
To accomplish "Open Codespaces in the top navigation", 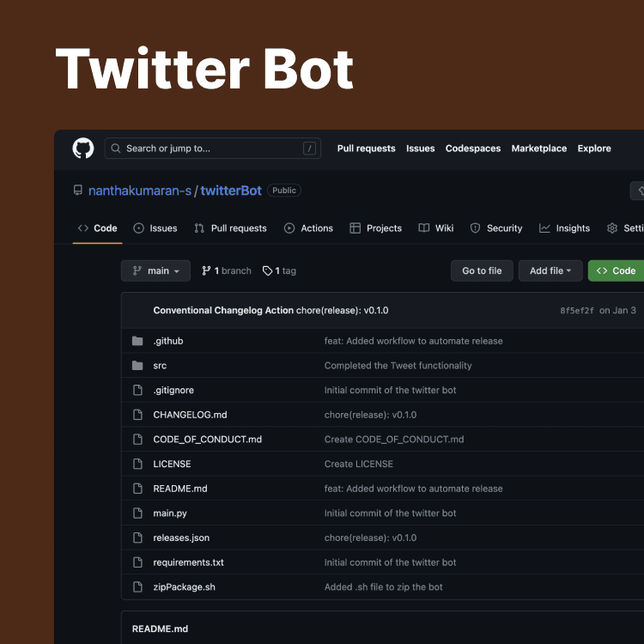I will coord(473,149).
